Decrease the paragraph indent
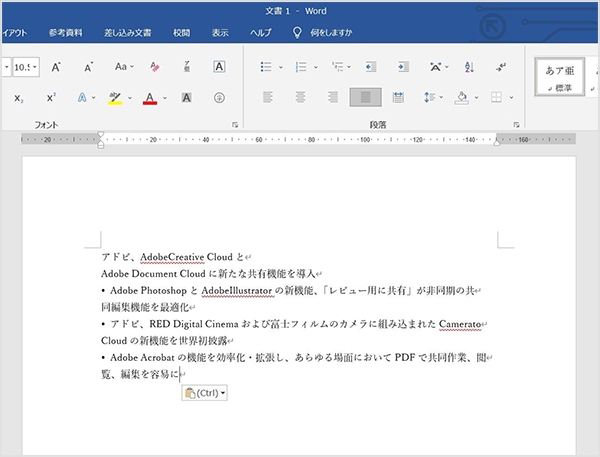This screenshot has height=457, width=600. 371,67
